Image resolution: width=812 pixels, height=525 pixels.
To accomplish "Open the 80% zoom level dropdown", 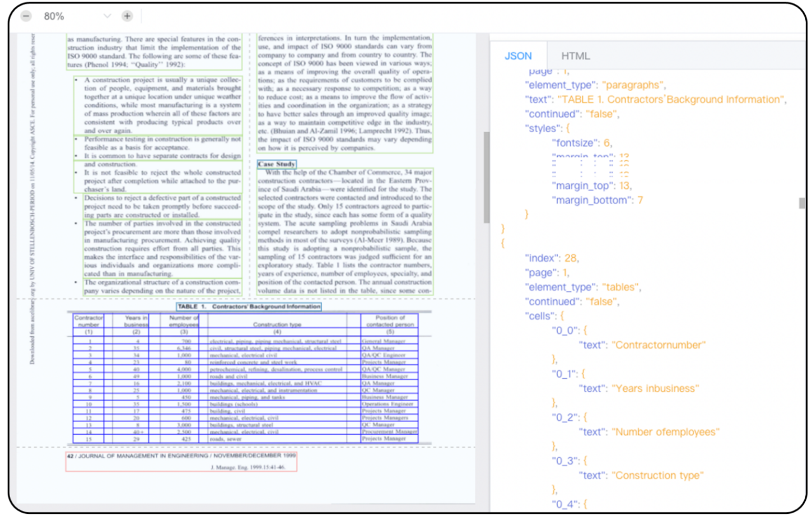I will point(107,16).
